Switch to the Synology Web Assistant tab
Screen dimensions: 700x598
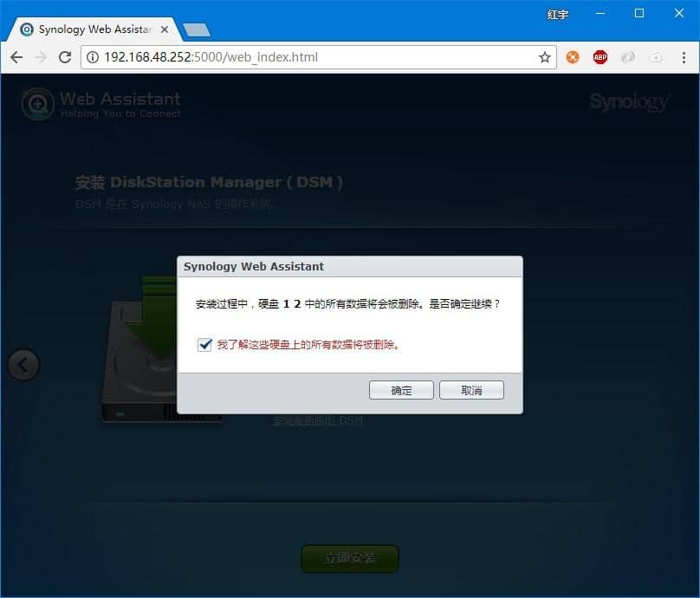[x=94, y=29]
